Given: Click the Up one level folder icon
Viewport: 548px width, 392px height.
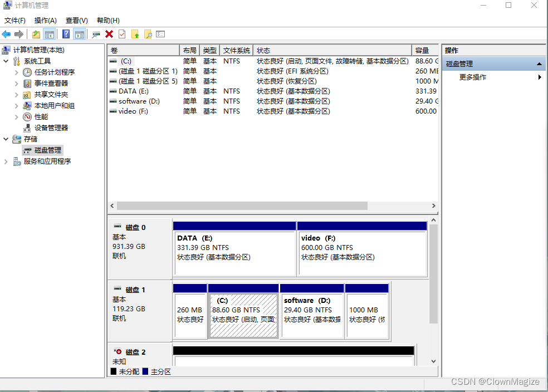Looking at the screenshot, I should (36, 34).
